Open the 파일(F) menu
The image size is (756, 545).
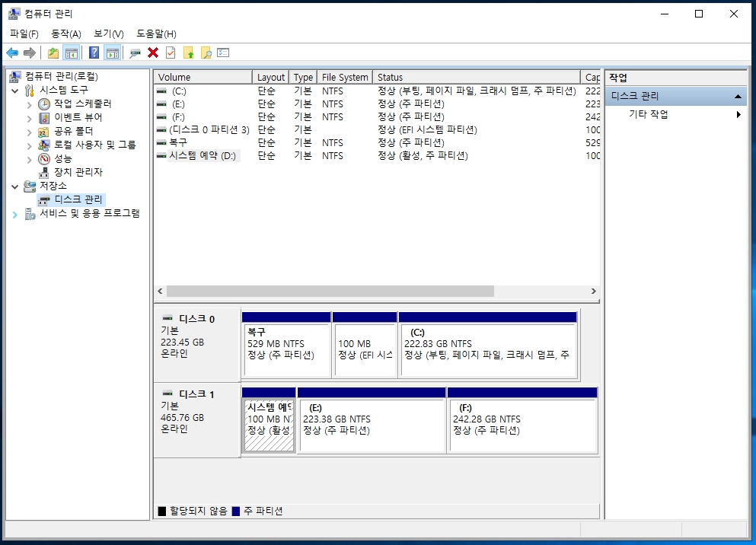point(24,33)
